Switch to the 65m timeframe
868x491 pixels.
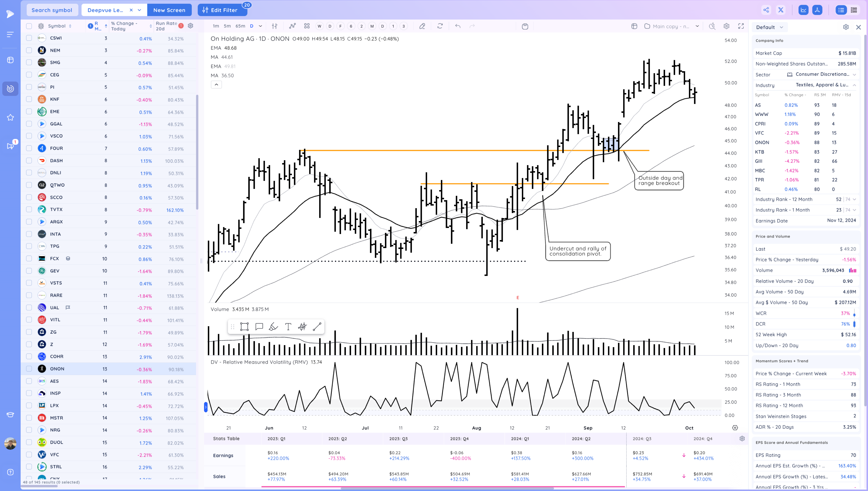240,26
